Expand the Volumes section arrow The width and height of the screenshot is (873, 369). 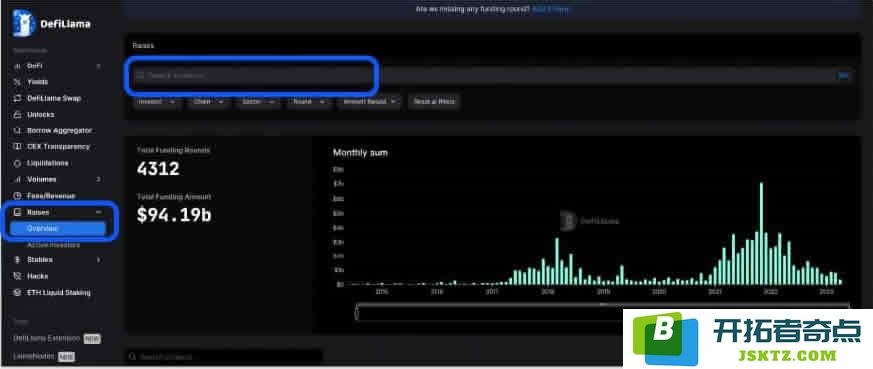99,180
